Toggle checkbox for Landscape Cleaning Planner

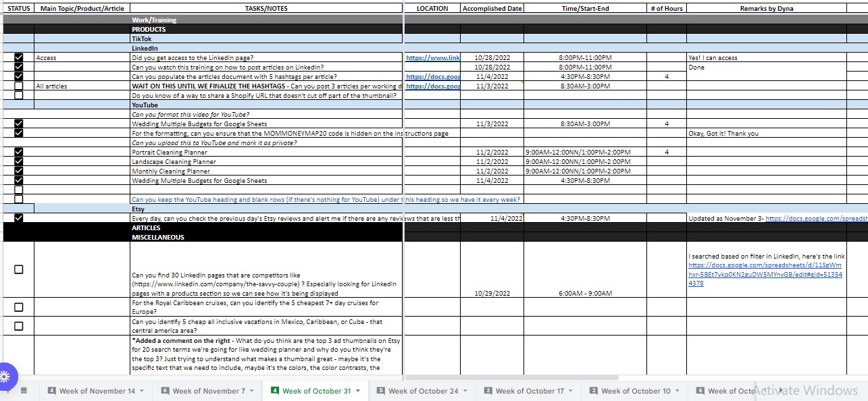tap(18, 161)
